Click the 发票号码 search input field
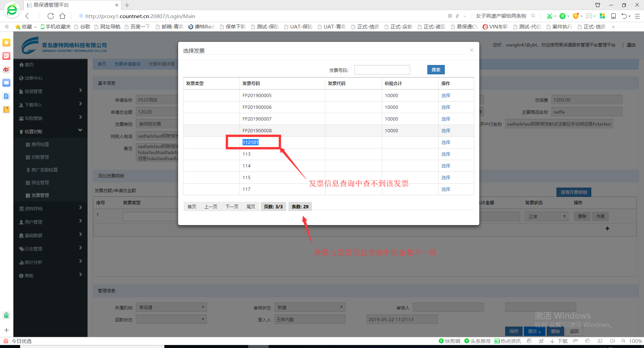The height and width of the screenshot is (348, 644). [382, 70]
